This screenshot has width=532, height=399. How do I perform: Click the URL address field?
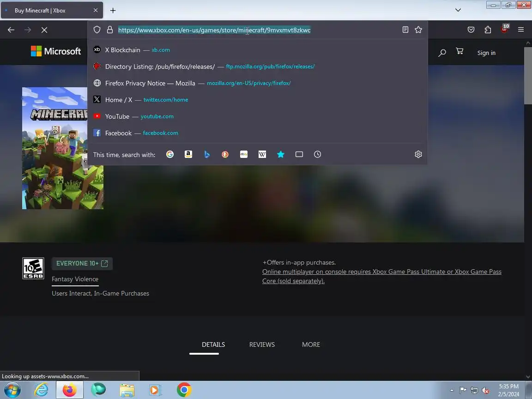click(258, 30)
